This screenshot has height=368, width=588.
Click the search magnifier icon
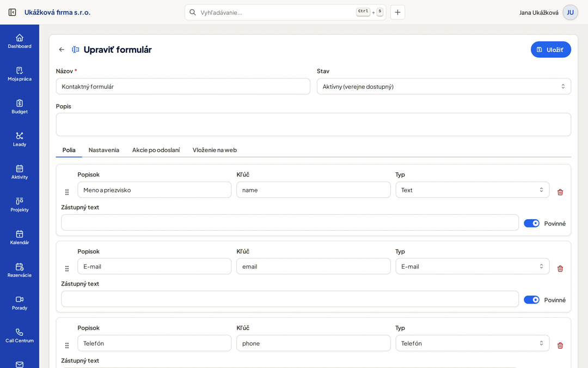click(x=192, y=13)
